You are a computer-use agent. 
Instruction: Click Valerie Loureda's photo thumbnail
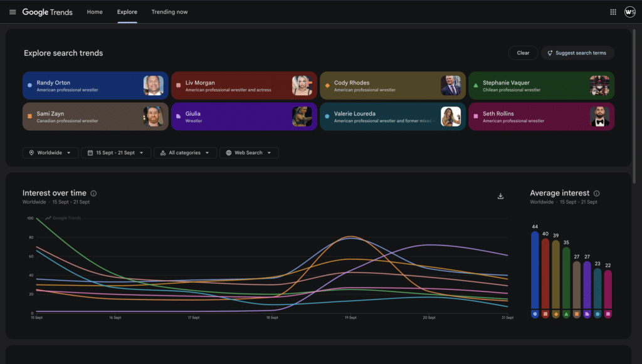tap(451, 117)
